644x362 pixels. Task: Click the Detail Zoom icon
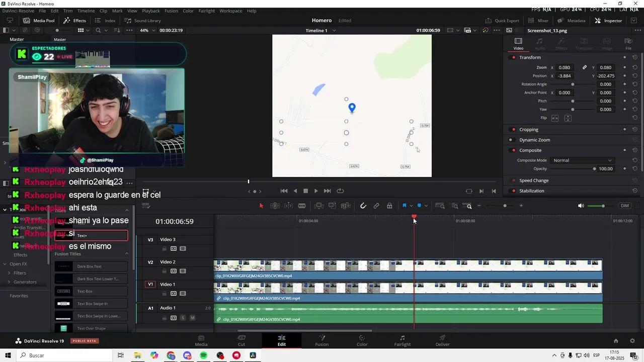pos(455,206)
